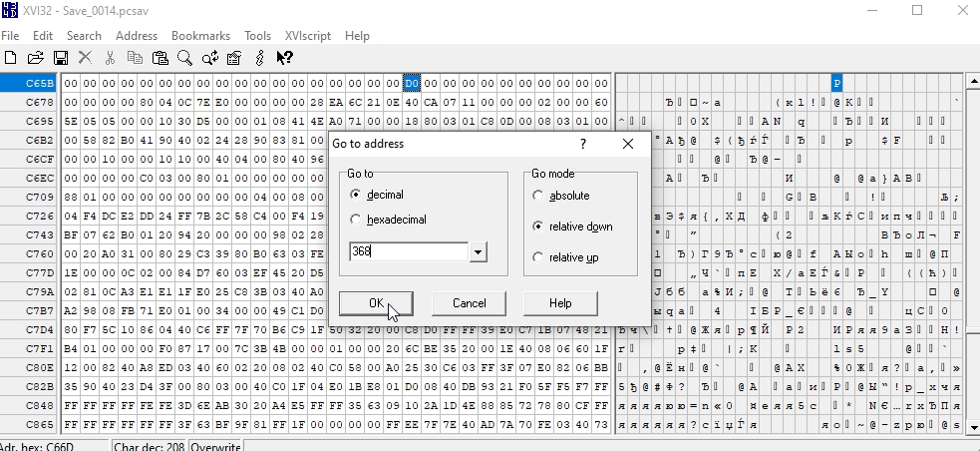Confirm with the OK button
This screenshot has width=980, height=451.
click(x=376, y=303)
